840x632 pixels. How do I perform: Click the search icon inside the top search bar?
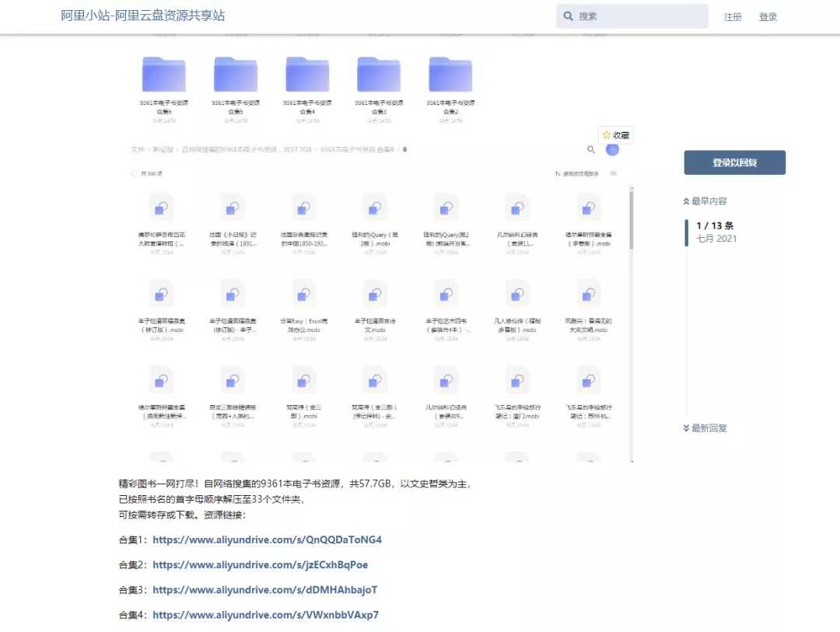pyautogui.click(x=569, y=16)
